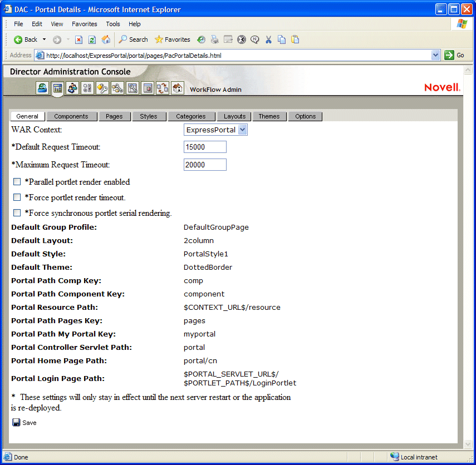Open the Back history dropdown arrow
The height and width of the screenshot is (465, 476).
click(x=45, y=39)
